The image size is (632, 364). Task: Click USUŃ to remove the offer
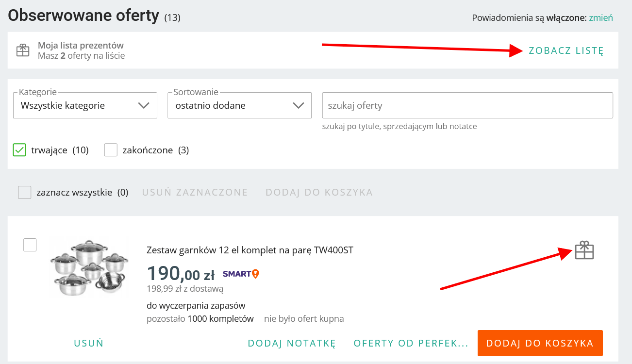pos(89,343)
